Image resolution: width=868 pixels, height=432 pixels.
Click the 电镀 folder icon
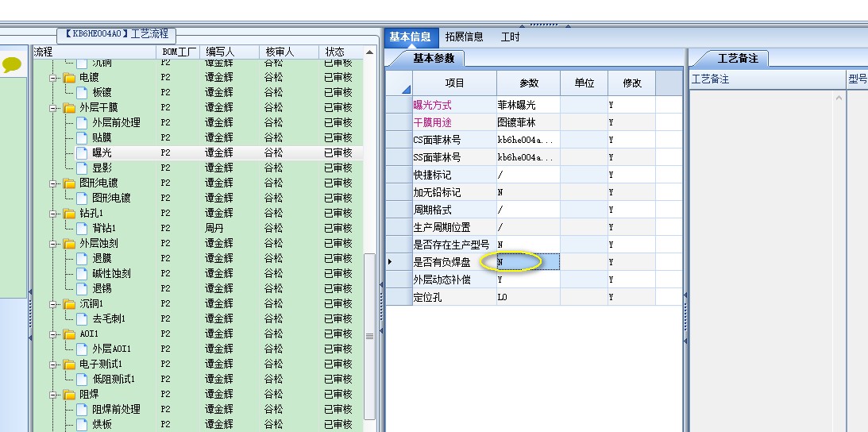click(69, 78)
